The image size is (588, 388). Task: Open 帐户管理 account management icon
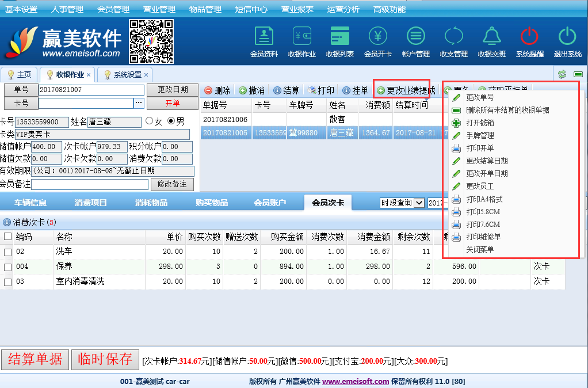[x=415, y=37]
